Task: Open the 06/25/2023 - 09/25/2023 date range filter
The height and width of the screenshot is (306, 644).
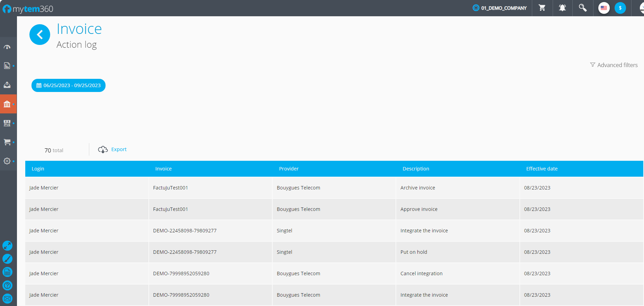Action: pyautogui.click(x=69, y=85)
